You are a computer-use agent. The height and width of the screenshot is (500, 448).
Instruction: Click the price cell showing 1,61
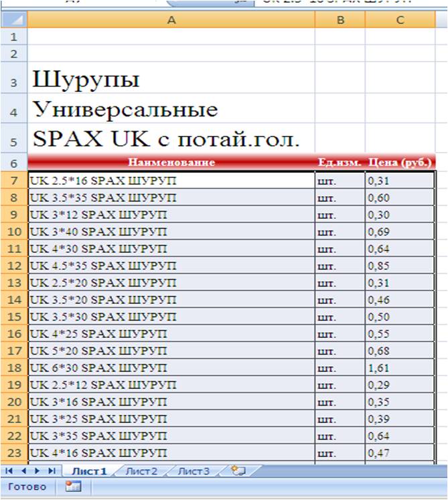[x=400, y=367]
